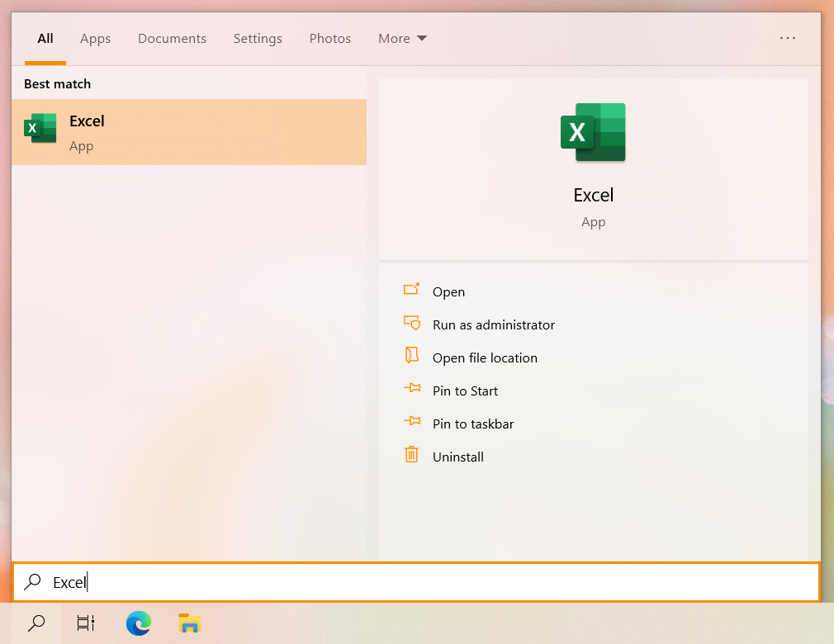Screen dimensions: 834x644
Task: Open File Explorer from the taskbar
Action: (189, 623)
